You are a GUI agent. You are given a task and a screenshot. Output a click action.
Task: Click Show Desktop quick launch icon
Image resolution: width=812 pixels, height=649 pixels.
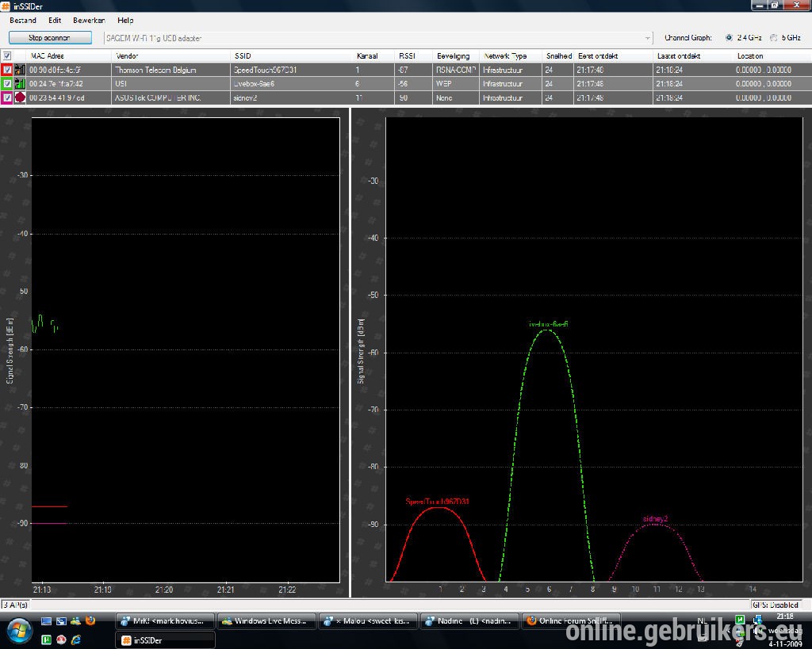pyautogui.click(x=47, y=621)
